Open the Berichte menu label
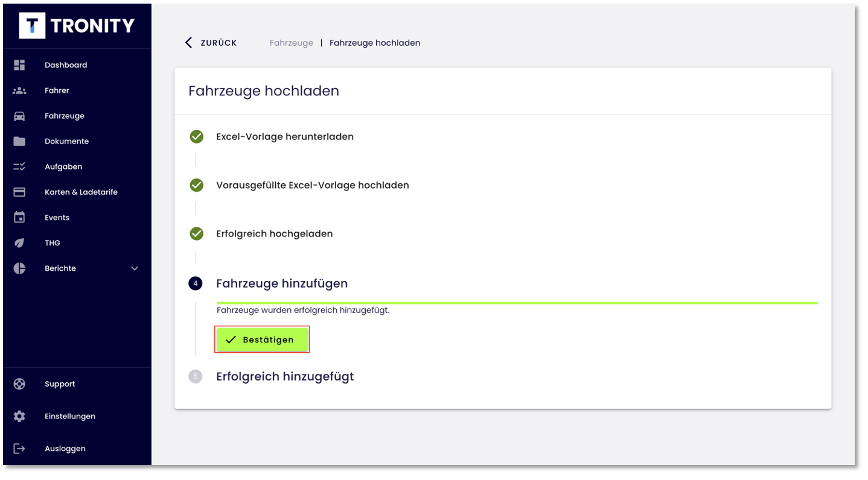Image resolution: width=868 pixels, height=480 pixels. click(60, 268)
